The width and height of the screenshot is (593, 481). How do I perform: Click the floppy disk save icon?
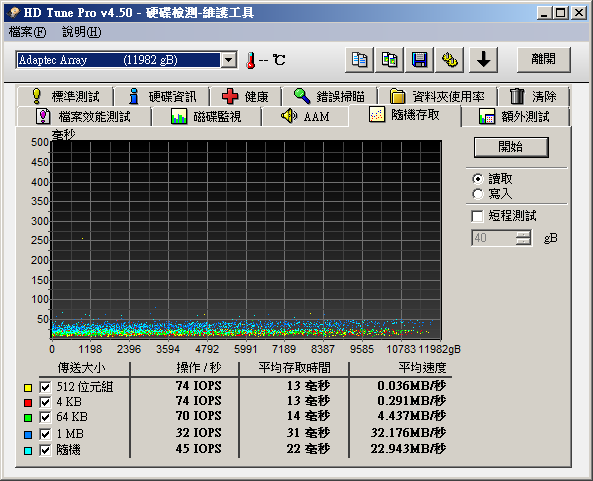419,60
